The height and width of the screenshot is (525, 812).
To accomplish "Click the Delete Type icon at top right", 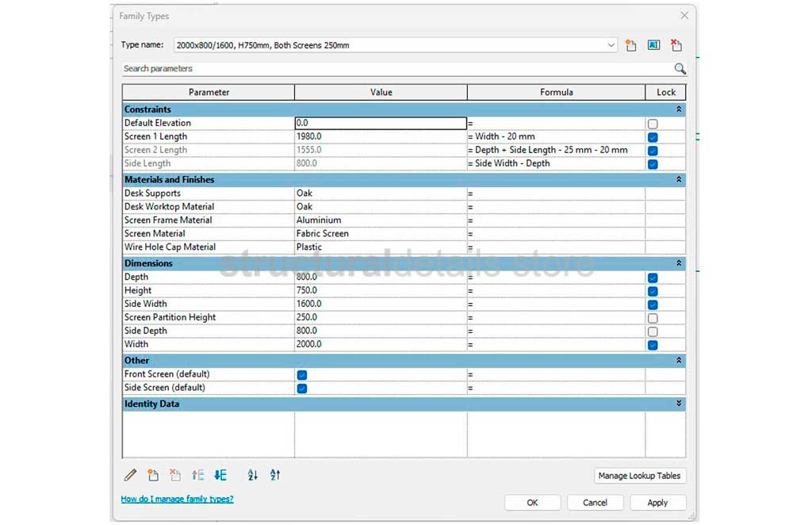I will coord(676,45).
